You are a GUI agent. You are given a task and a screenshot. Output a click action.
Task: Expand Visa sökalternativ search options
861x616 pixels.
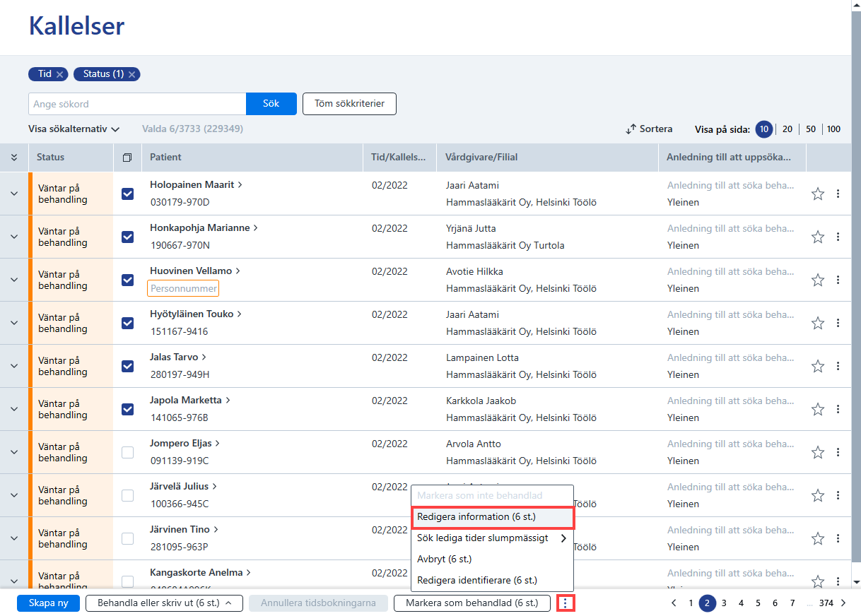pos(74,129)
